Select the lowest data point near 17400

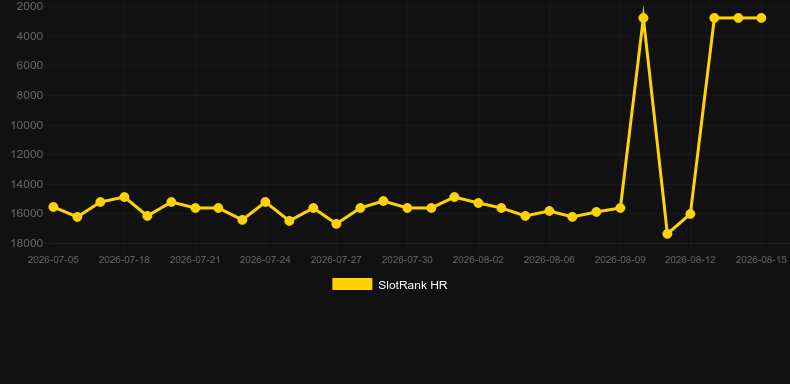point(667,234)
